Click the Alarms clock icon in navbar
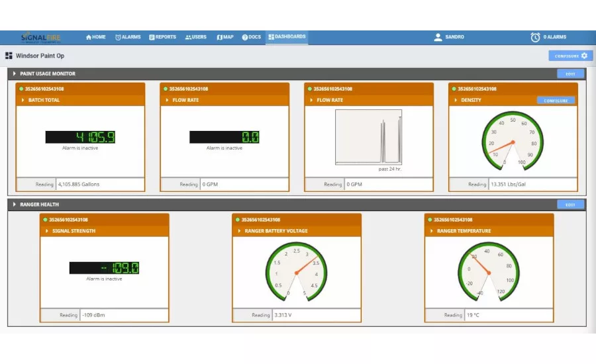Image resolution: width=596 pixels, height=364 pixels. [118, 38]
